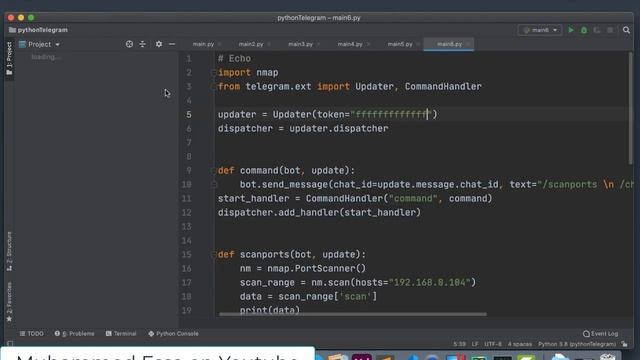Click the editor vertical scrollbar

point(631,108)
